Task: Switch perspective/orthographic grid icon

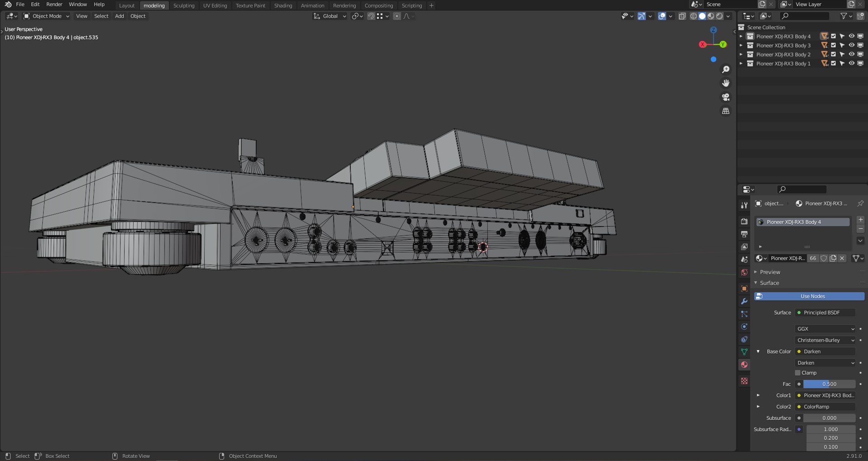Action: pyautogui.click(x=726, y=111)
